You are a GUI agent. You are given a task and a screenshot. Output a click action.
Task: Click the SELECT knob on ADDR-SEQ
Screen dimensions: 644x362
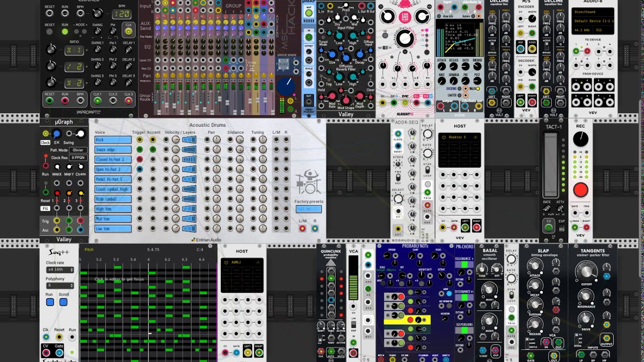click(398, 199)
